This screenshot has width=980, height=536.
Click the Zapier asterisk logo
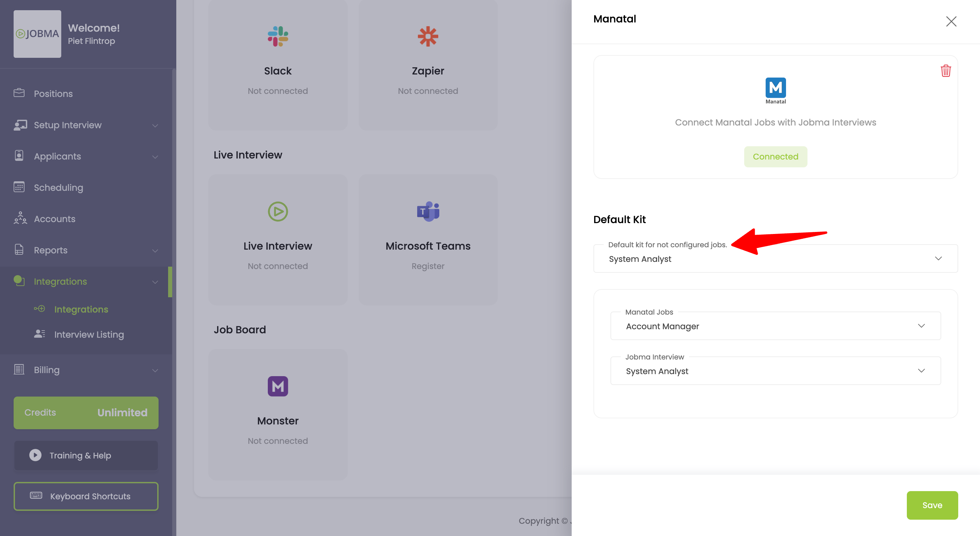pyautogui.click(x=428, y=36)
